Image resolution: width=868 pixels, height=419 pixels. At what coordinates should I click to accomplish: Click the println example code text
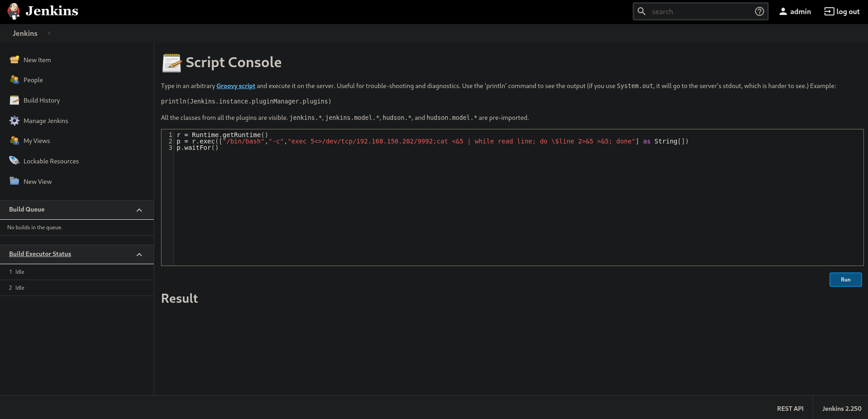(246, 101)
